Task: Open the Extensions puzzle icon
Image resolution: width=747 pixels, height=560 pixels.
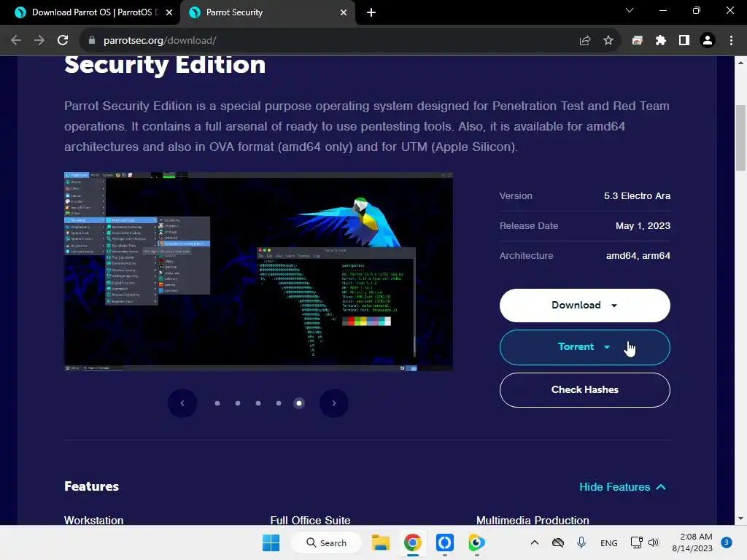Action: click(661, 41)
